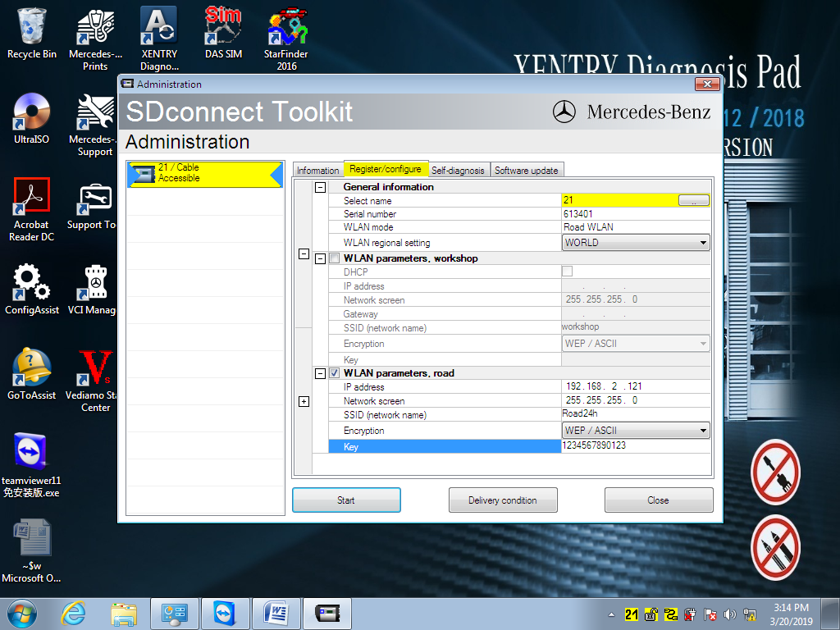Launch Acrobat Reader DC shortcut
Viewport: 840px width, 630px height.
pyautogui.click(x=32, y=210)
